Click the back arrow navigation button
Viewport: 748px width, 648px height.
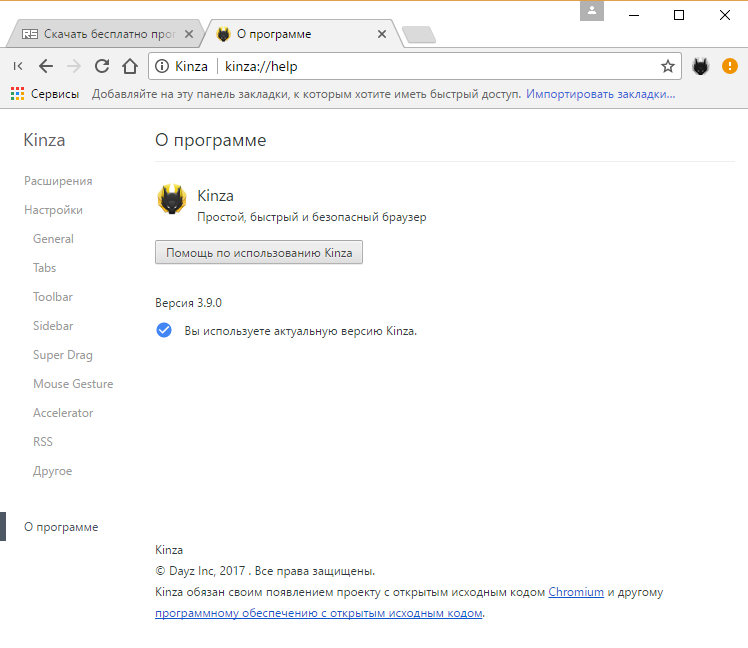pyautogui.click(x=46, y=67)
